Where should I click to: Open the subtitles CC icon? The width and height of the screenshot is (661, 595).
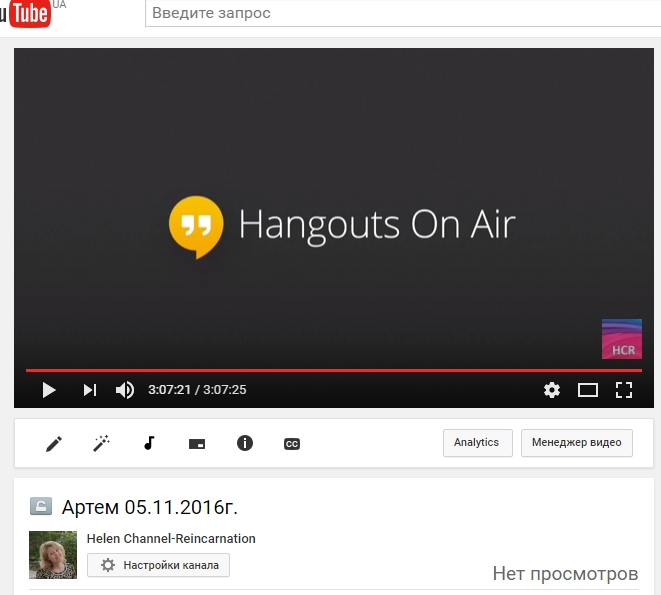click(x=292, y=443)
